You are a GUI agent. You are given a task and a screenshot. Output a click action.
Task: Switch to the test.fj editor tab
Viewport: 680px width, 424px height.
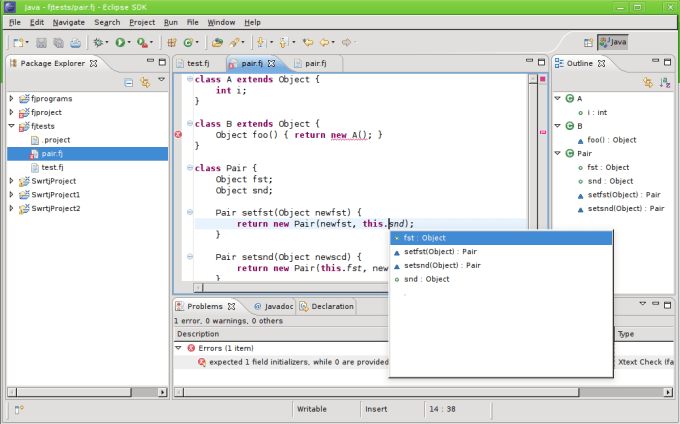(x=198, y=63)
